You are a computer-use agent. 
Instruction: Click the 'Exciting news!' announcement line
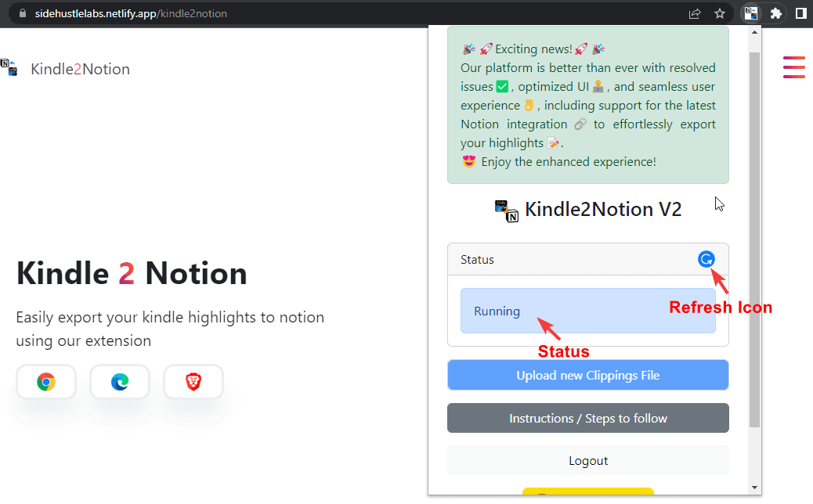click(x=533, y=49)
